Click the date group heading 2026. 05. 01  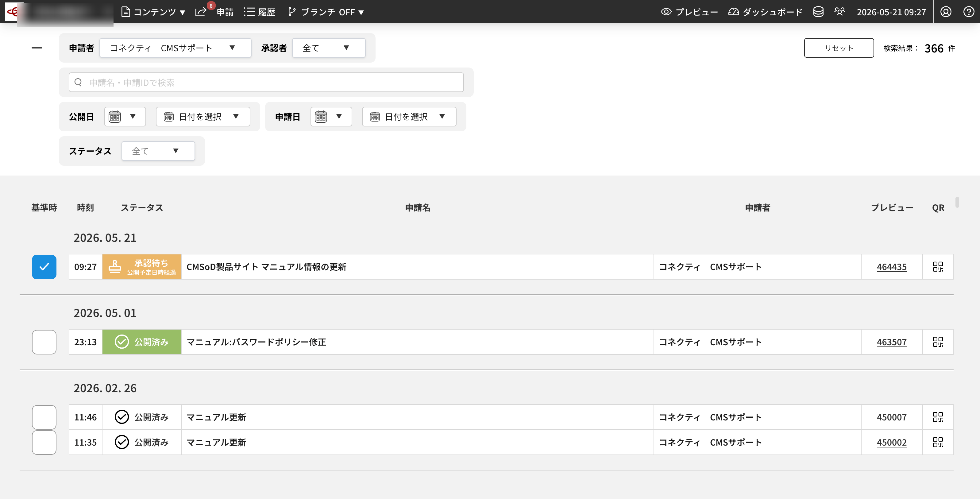click(x=105, y=313)
